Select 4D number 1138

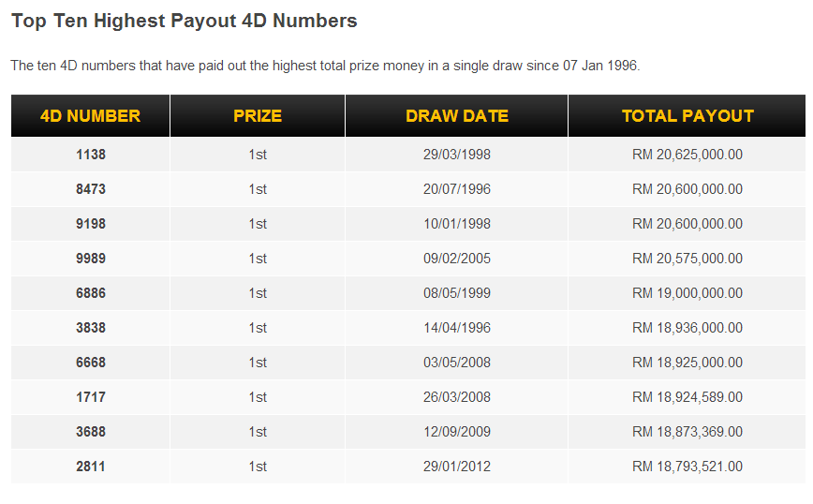pyautogui.click(x=91, y=155)
